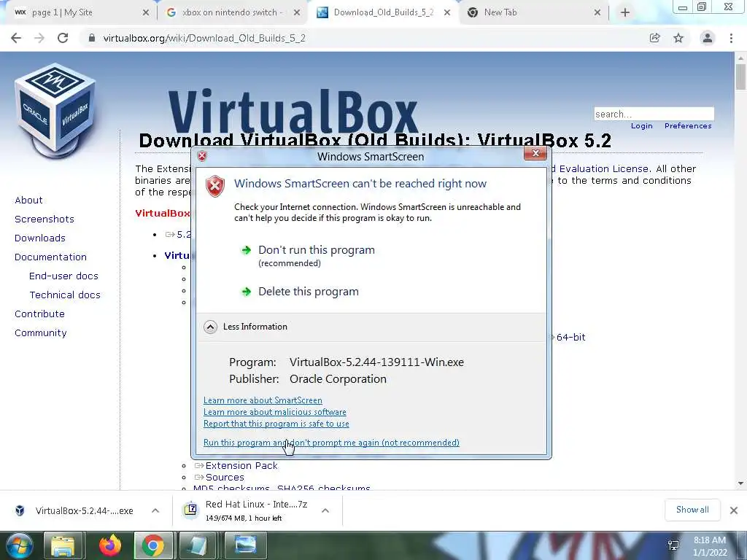The image size is (747, 560).
Task: Close the downloads bar
Action: tap(734, 510)
